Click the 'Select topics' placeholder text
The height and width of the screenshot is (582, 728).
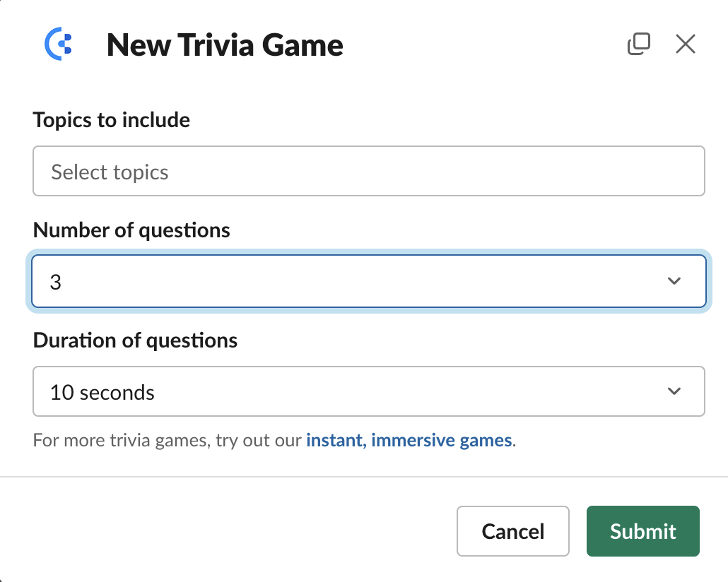[110, 172]
